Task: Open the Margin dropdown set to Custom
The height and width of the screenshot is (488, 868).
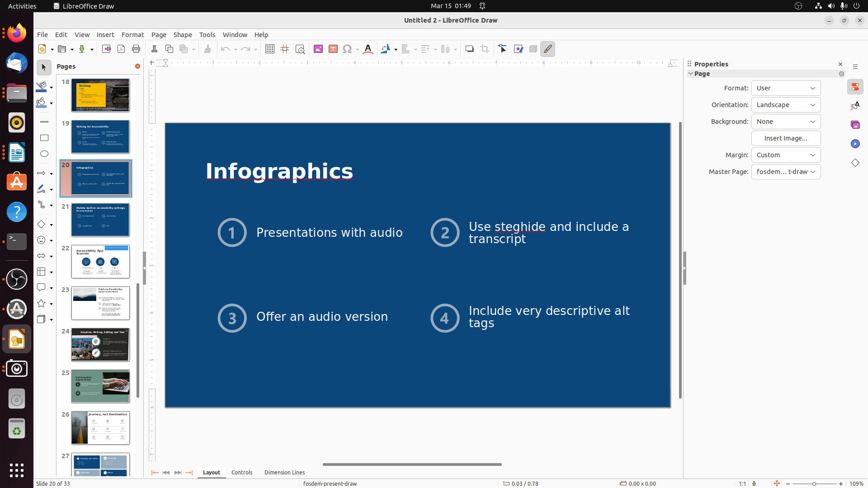Action: click(x=785, y=155)
